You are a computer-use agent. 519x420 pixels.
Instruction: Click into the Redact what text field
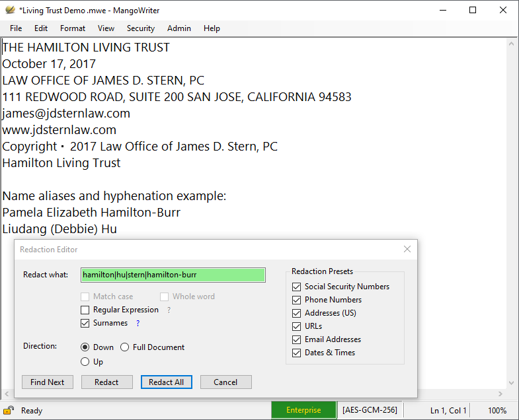[173, 275]
